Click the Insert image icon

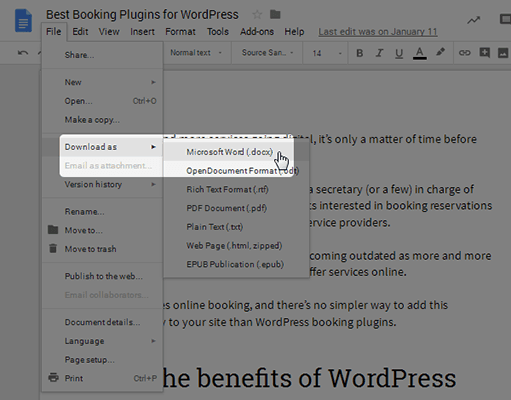[x=503, y=53]
